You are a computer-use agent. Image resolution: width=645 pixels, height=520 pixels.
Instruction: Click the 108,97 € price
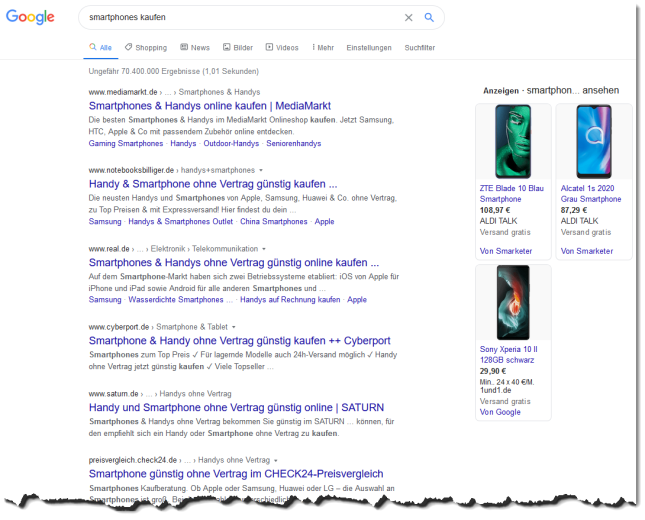495,210
